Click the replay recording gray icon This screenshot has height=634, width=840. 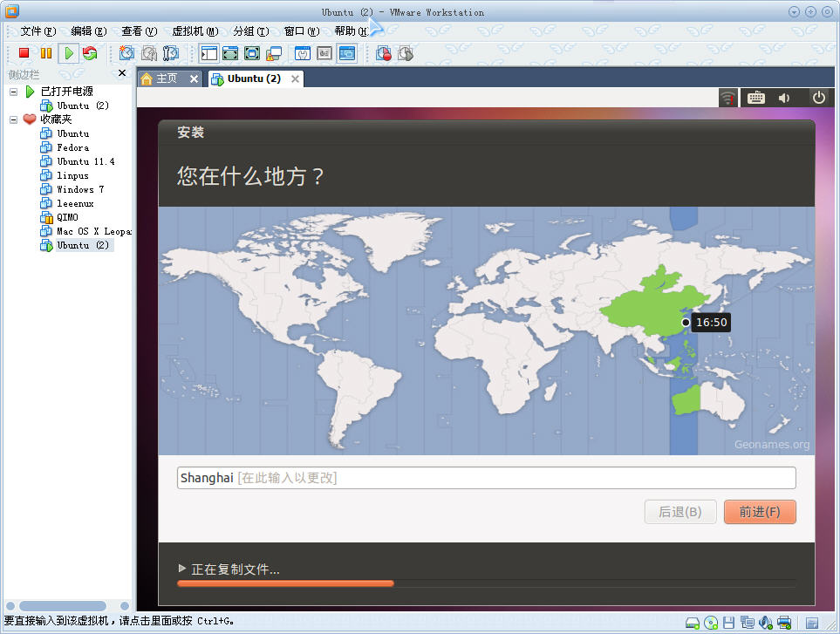click(406, 53)
